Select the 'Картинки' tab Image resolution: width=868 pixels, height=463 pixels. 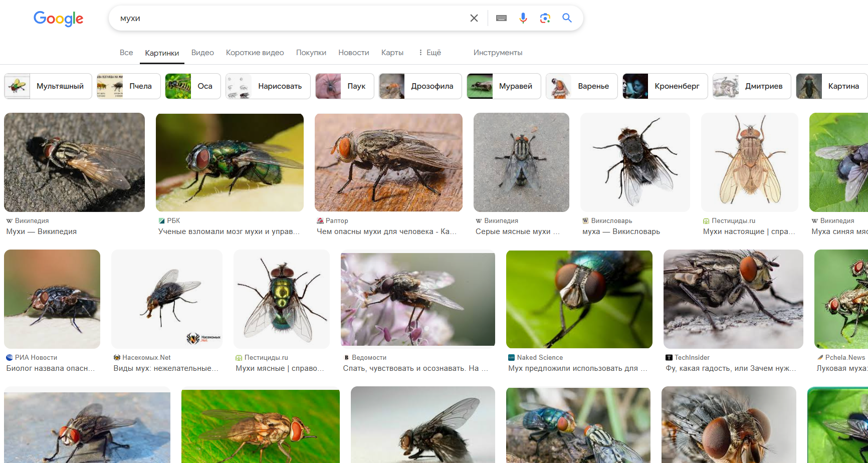[x=162, y=53]
